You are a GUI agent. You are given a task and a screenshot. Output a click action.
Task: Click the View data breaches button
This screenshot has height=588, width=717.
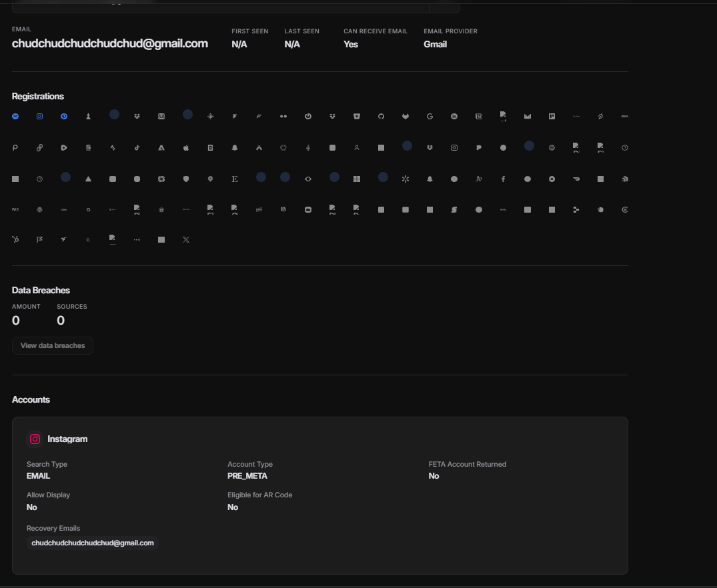click(x=53, y=346)
